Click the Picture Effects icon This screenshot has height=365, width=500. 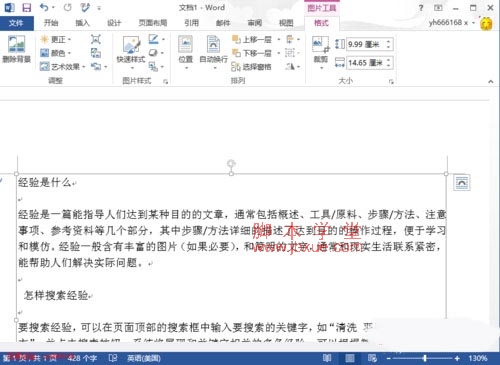click(x=153, y=53)
